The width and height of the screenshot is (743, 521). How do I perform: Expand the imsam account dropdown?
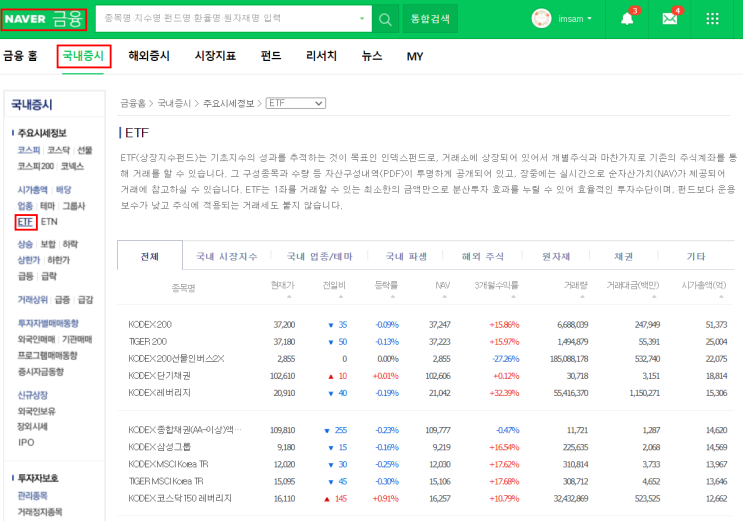(x=589, y=19)
